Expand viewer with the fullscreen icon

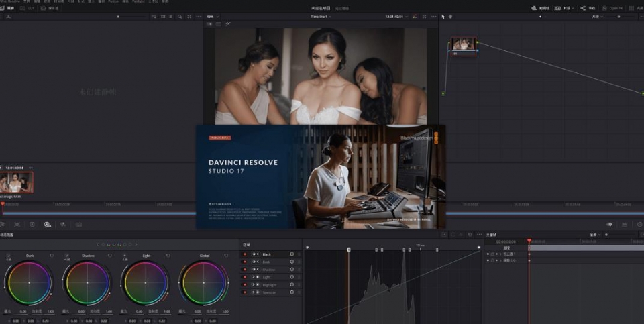(424, 17)
